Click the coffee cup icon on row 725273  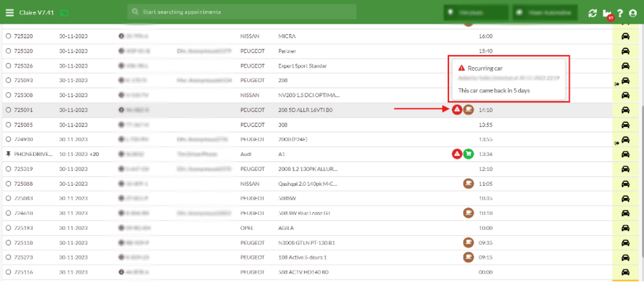click(x=468, y=257)
